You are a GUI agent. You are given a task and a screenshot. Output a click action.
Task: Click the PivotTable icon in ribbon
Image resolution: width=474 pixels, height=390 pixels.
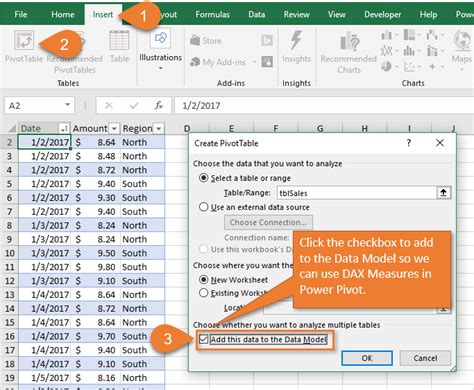24,41
